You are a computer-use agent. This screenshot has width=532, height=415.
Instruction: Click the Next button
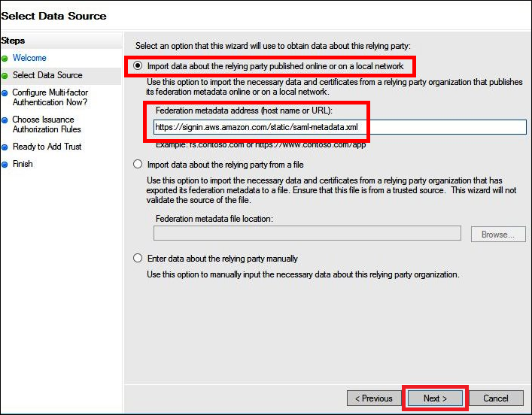[x=435, y=398]
